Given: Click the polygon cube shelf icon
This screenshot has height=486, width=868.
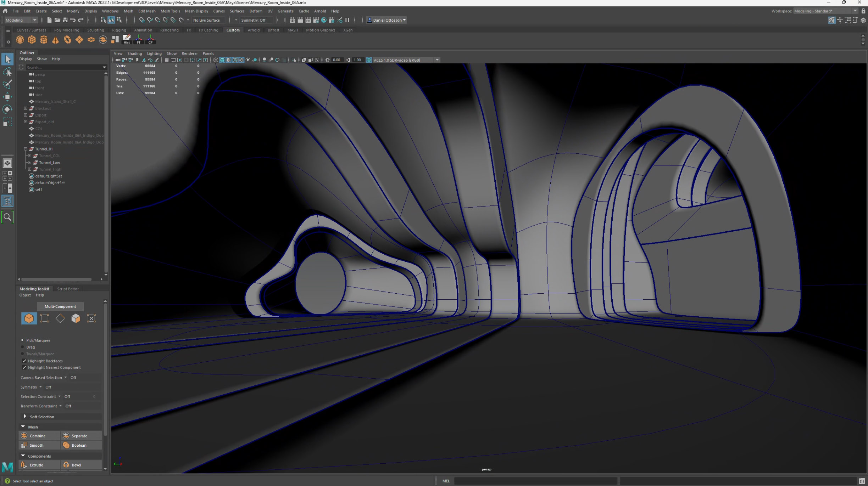Looking at the screenshot, I should click(x=32, y=40).
